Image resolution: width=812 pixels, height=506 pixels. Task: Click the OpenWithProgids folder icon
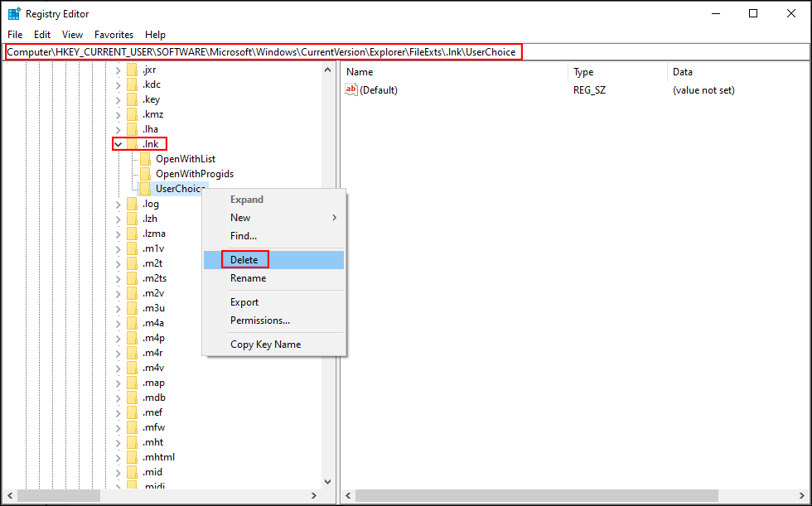[146, 174]
